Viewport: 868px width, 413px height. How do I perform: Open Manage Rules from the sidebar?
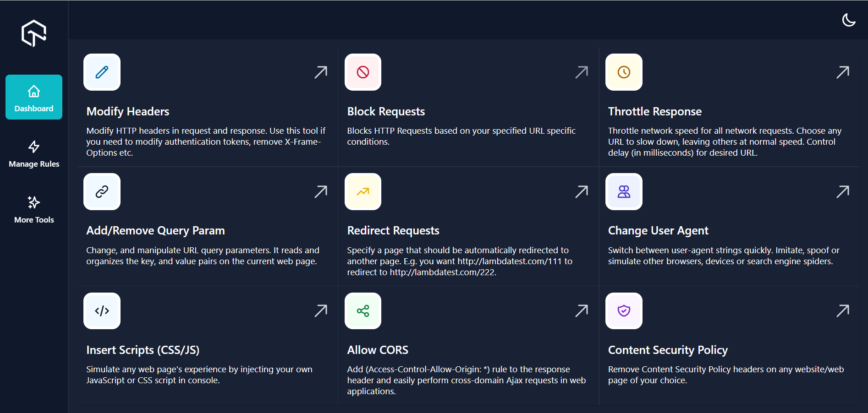point(34,153)
